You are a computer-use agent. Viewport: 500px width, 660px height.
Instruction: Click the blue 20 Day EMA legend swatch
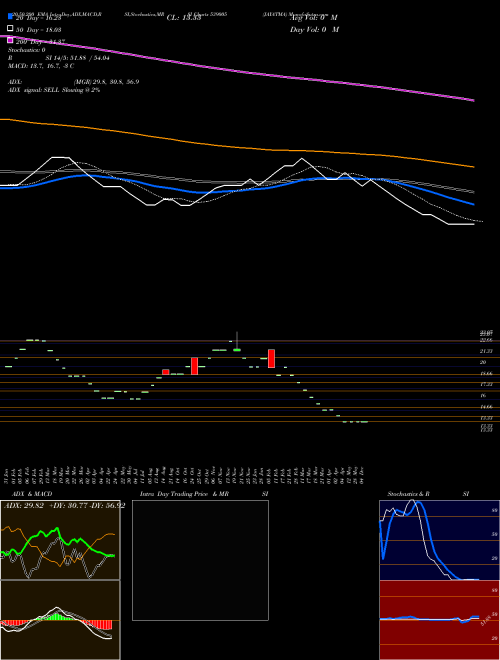11,16
